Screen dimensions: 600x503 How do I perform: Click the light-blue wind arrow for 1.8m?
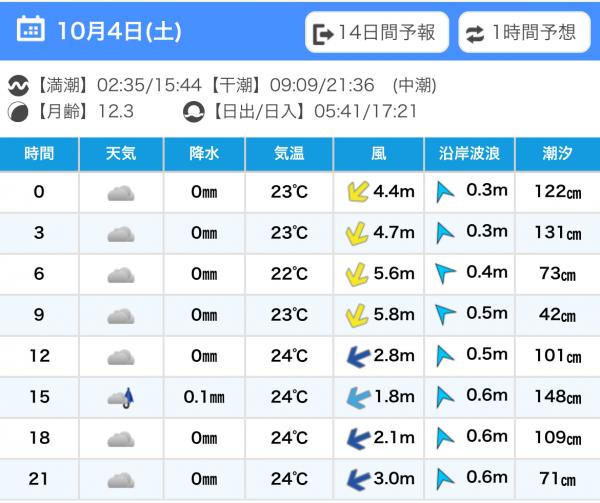[x=355, y=397]
